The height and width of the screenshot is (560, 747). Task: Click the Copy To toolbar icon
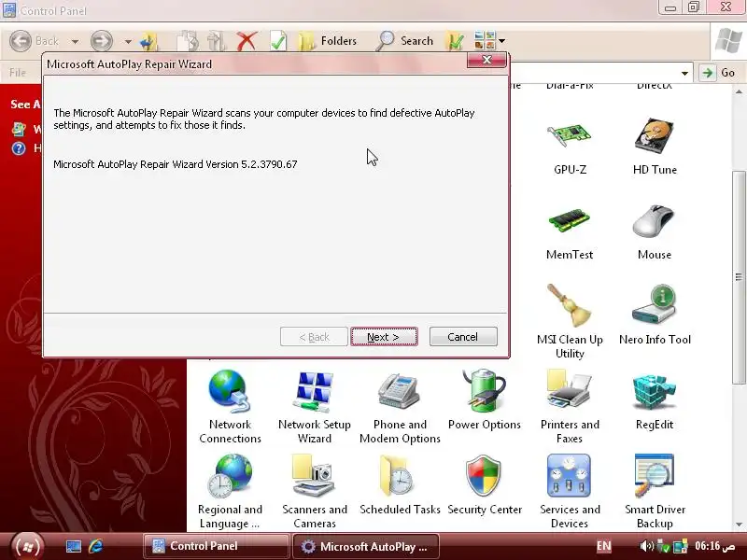point(188,41)
